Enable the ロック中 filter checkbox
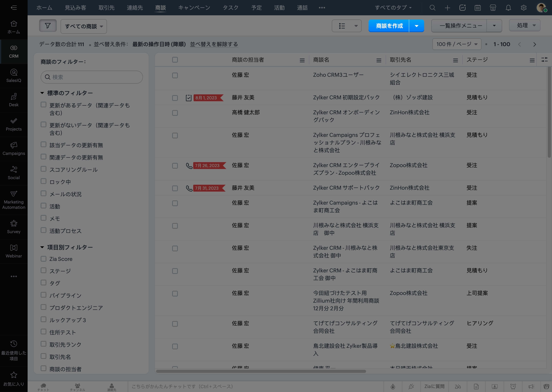Screen dimensions: 552x392 (x=44, y=181)
